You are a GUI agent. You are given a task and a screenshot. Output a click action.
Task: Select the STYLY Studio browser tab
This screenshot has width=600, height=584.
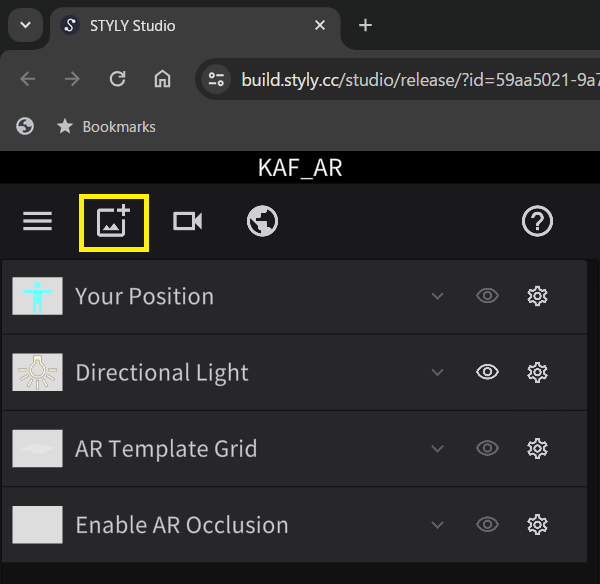tap(180, 26)
